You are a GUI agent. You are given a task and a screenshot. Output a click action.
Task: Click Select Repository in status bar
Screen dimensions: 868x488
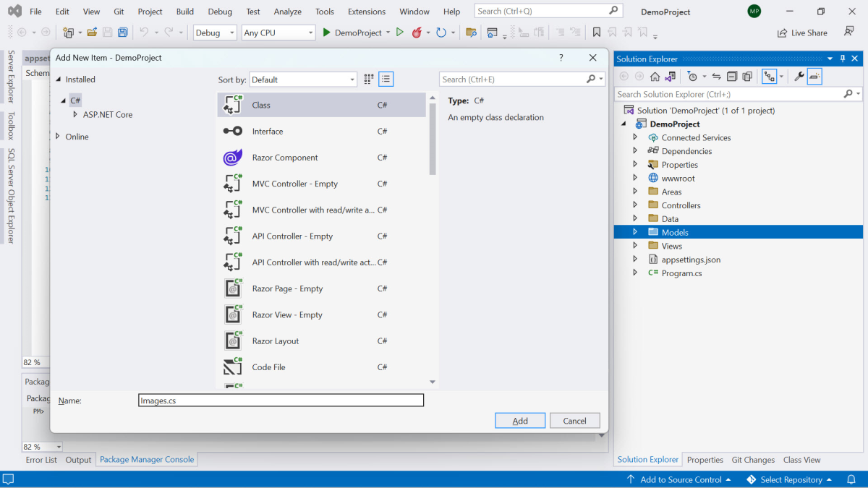788,479
